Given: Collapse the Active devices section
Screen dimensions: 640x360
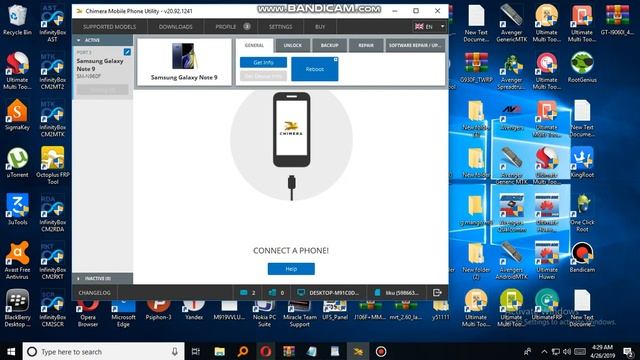Looking at the screenshot, I should click(x=102, y=40).
